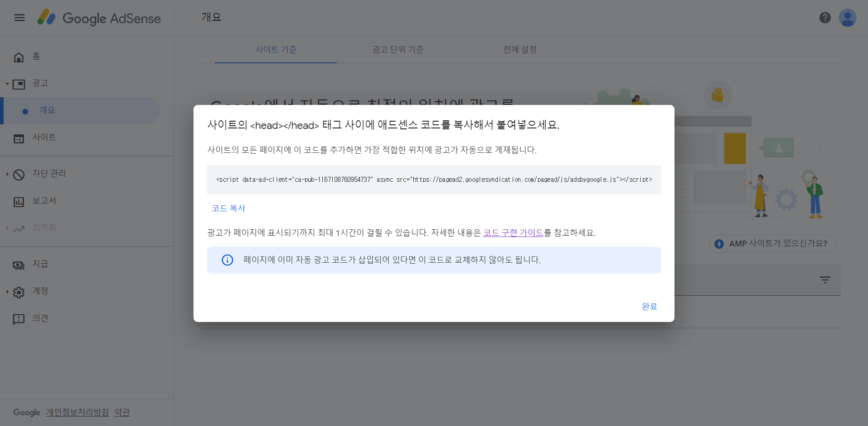Switch to the 사이트 기준 tab

click(276, 49)
